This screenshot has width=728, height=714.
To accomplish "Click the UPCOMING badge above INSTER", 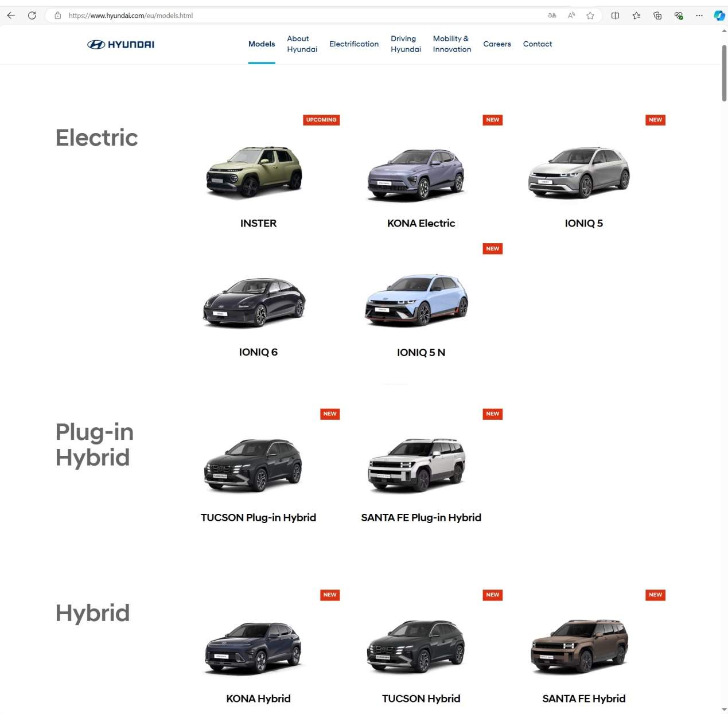I will (x=321, y=120).
